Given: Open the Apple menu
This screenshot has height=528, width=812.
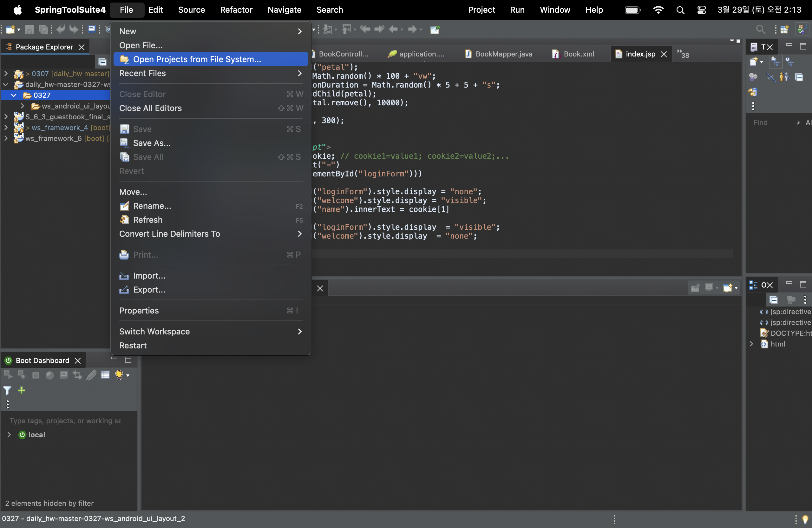Looking at the screenshot, I should pos(18,10).
